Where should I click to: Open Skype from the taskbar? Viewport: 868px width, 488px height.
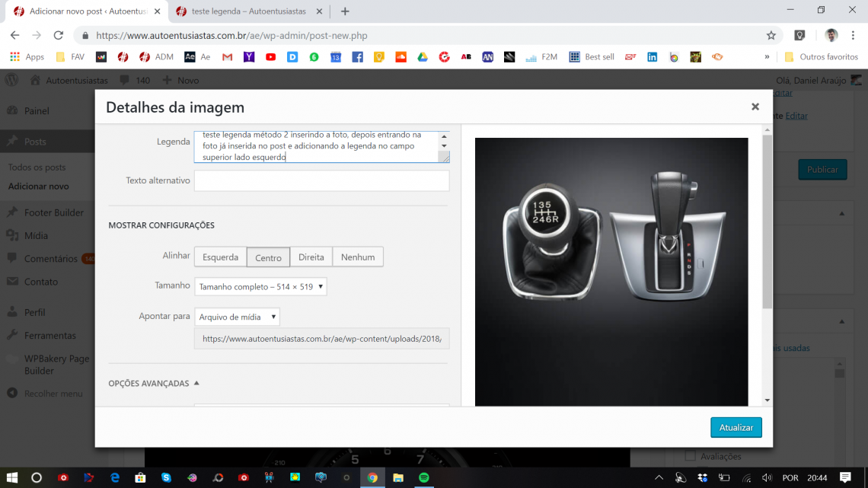[166, 477]
